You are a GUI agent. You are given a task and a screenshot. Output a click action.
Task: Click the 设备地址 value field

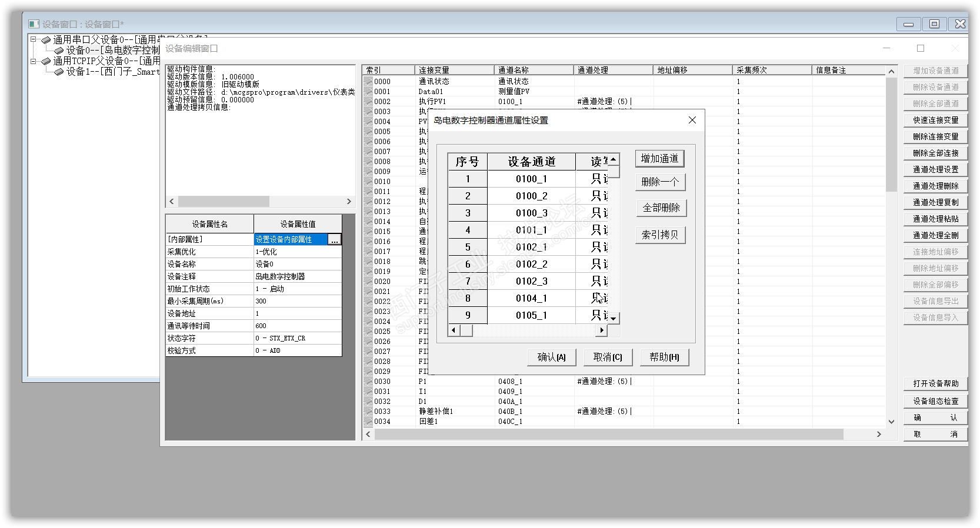pos(298,313)
